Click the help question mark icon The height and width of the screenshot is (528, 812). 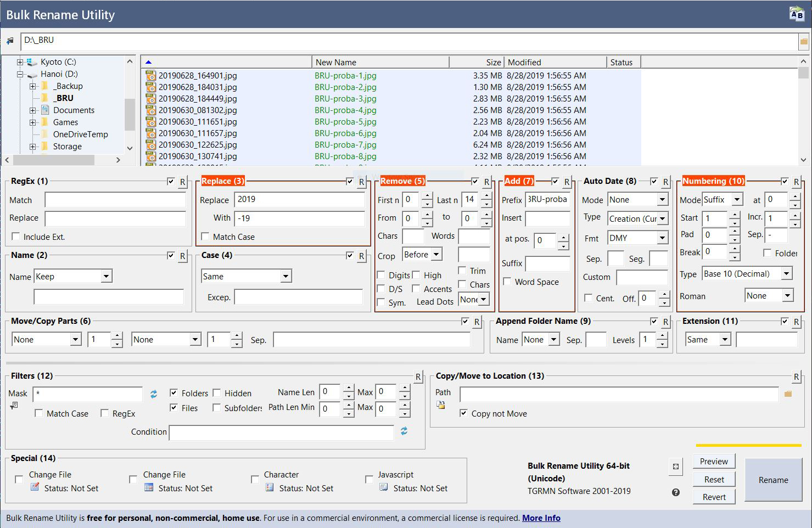click(x=676, y=492)
